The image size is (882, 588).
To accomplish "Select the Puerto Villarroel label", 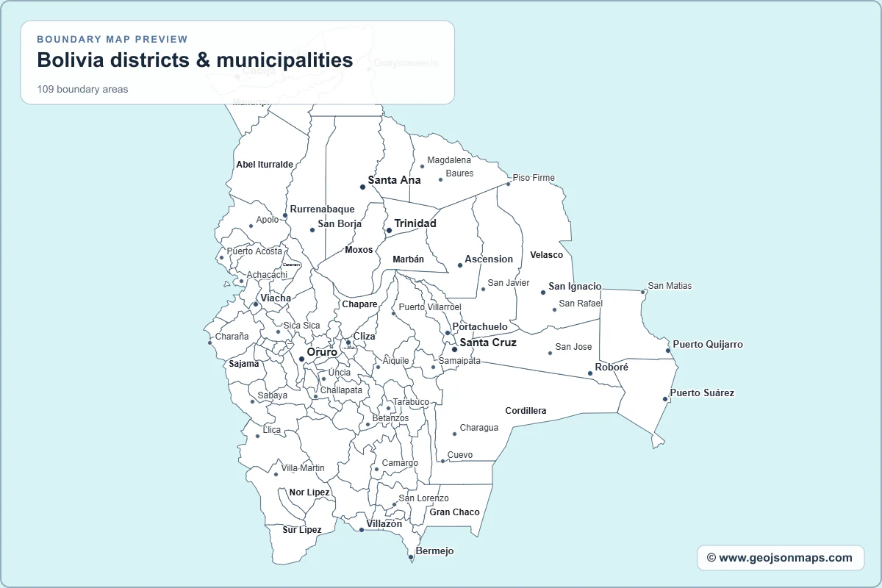I will (430, 307).
